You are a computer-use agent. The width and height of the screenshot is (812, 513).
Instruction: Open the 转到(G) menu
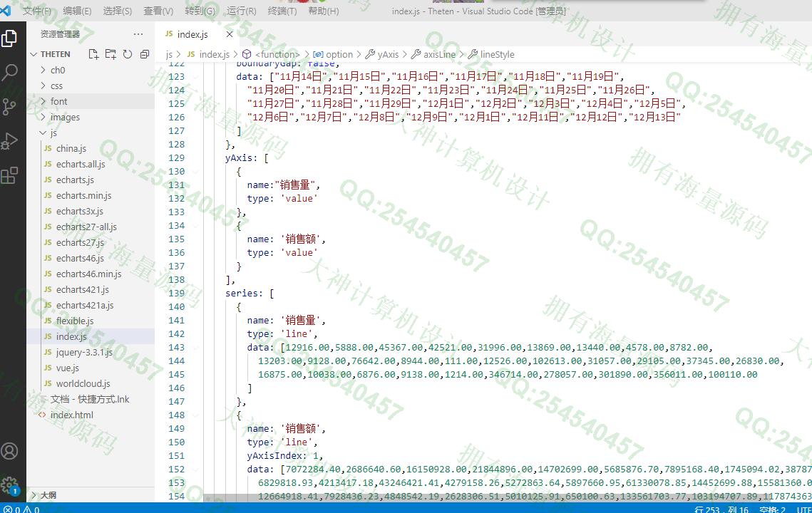pos(200,11)
